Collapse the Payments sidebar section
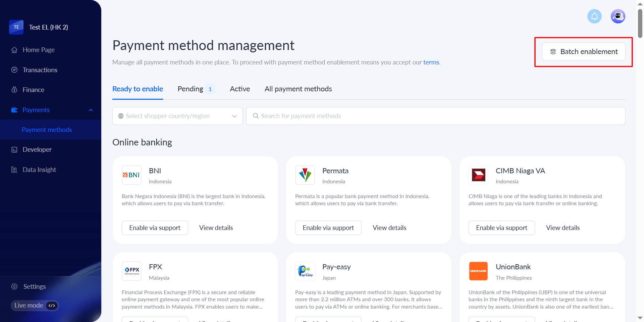This screenshot has height=322, width=644. [91, 110]
